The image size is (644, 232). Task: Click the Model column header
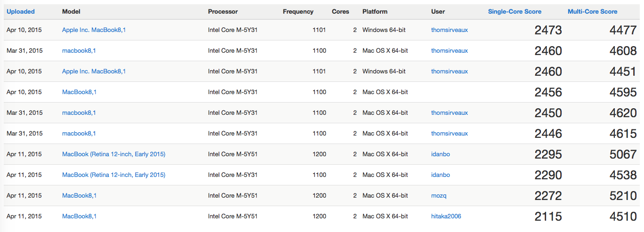point(71,11)
